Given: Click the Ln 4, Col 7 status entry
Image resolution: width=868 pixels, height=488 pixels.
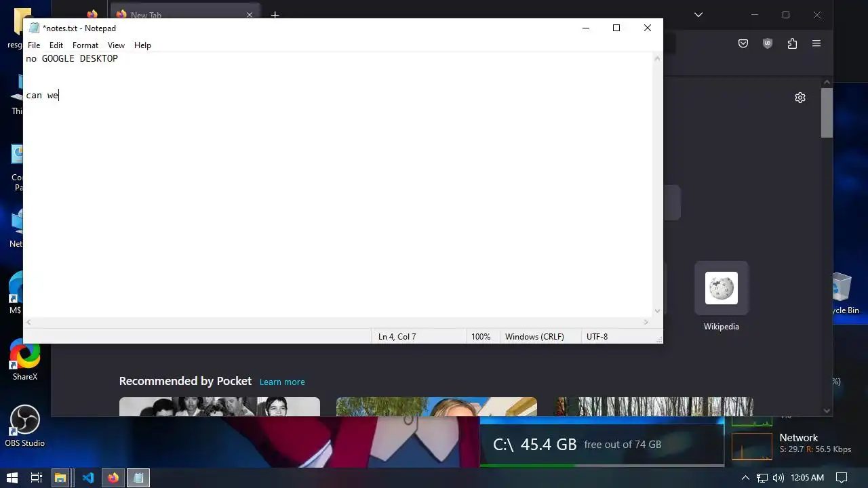Looking at the screenshot, I should (397, 337).
